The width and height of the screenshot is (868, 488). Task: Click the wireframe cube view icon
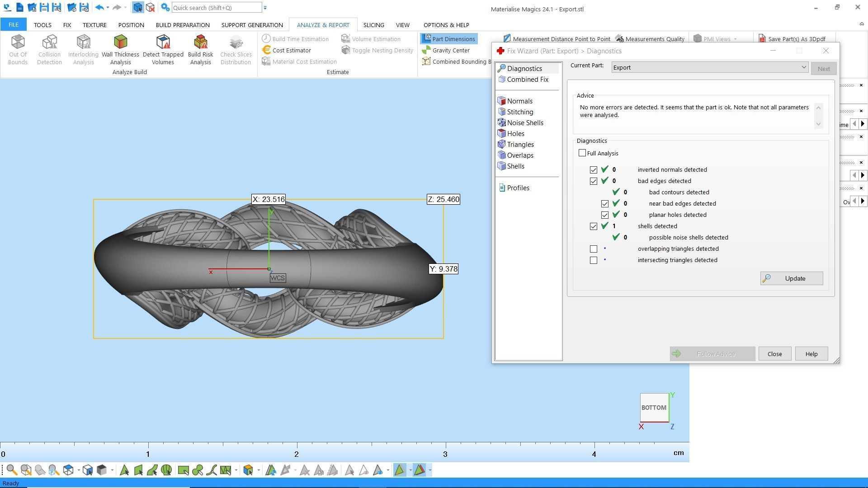pos(68,470)
